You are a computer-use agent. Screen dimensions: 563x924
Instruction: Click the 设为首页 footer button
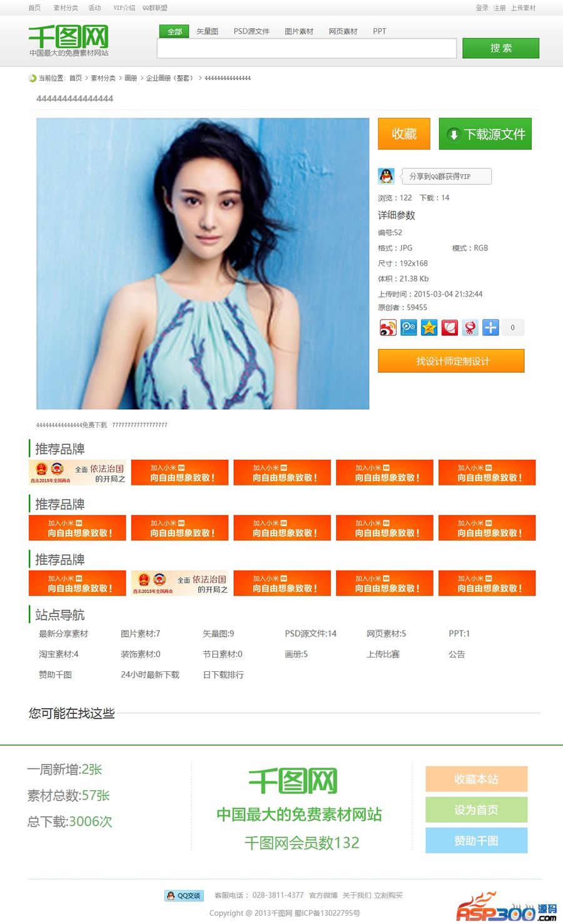[x=477, y=810]
